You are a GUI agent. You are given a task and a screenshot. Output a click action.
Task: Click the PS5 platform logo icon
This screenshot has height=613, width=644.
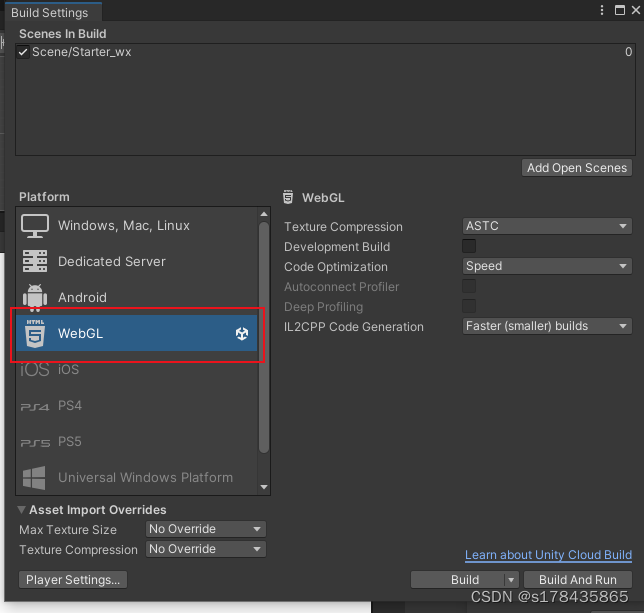pyautogui.click(x=35, y=443)
